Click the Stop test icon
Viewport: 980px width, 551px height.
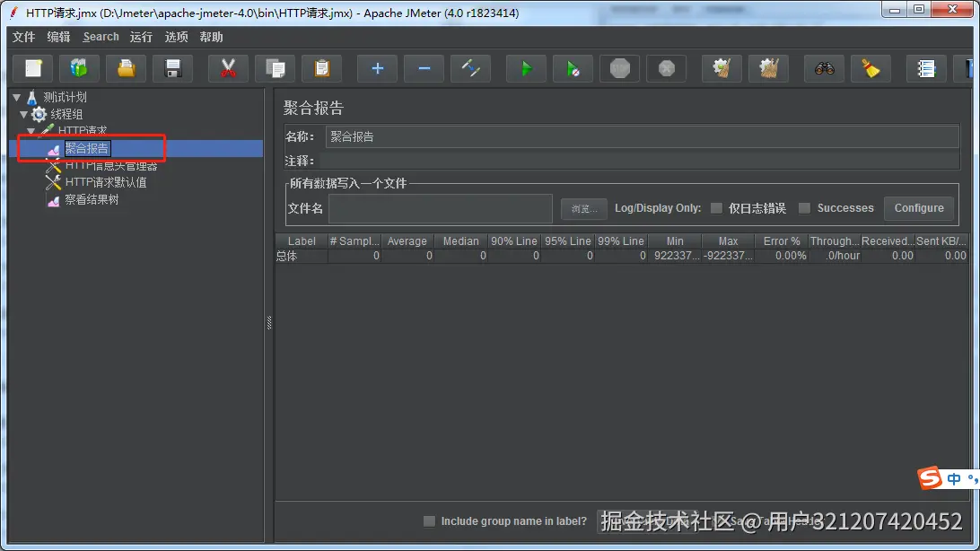(620, 68)
